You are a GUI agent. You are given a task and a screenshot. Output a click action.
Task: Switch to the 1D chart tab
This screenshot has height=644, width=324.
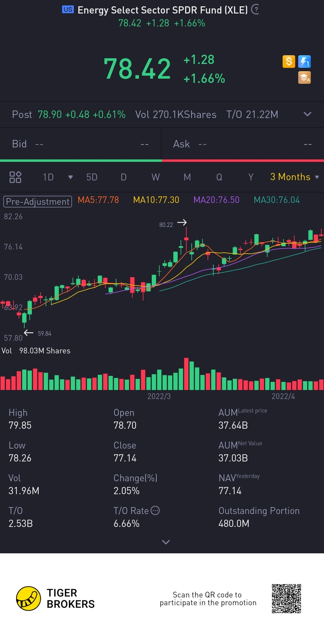(x=48, y=177)
